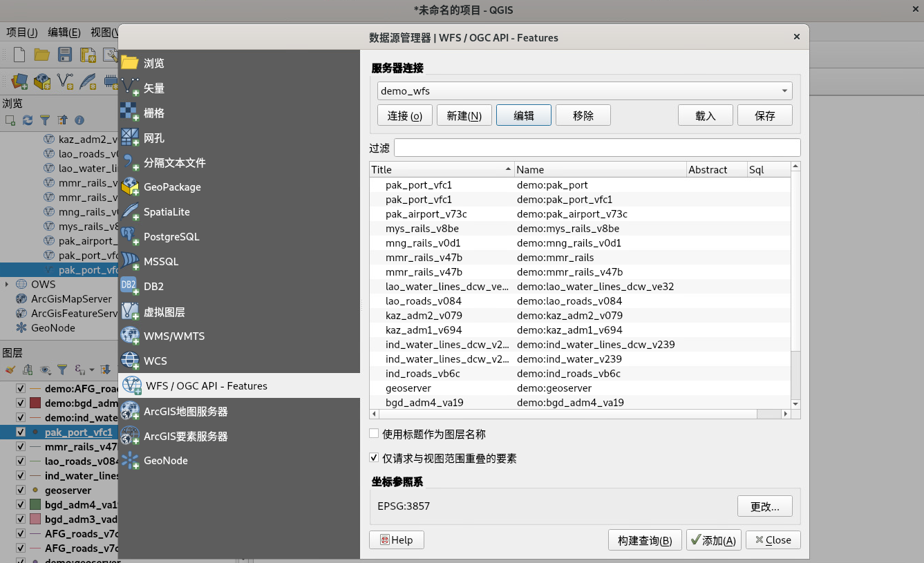This screenshot has height=563, width=924.
Task: Toggle visibility of geoserver layer
Action: 21,490
